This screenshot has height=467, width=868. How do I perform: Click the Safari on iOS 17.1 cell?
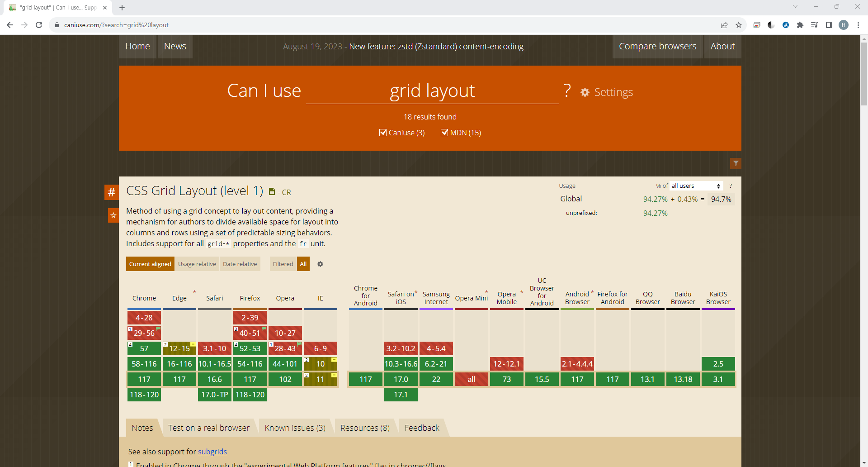(401, 395)
